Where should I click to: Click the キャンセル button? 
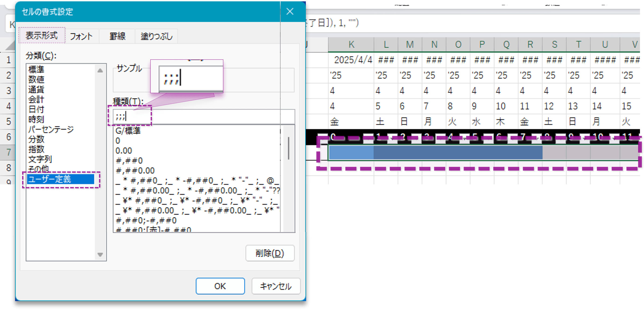[276, 286]
